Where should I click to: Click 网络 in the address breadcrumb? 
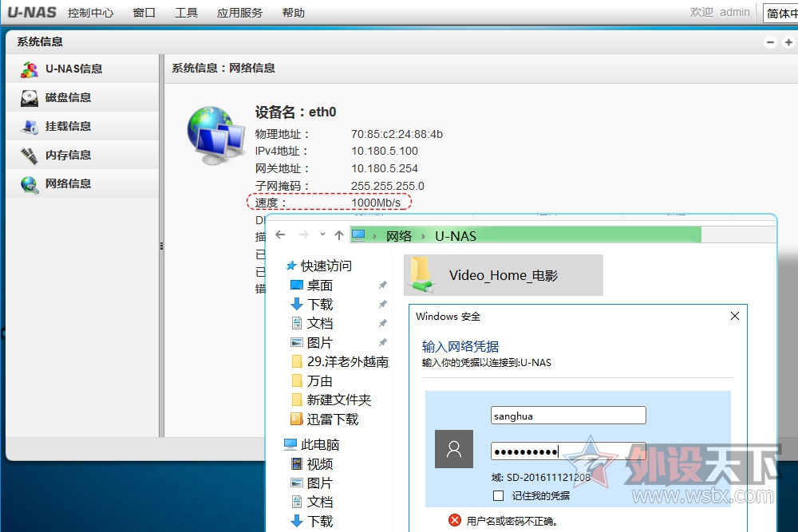click(398, 236)
